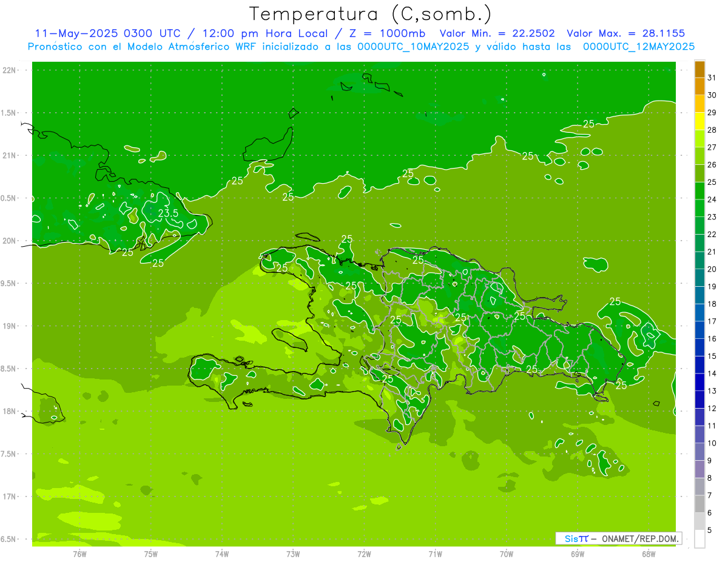This screenshot has height=562, width=728.
Task: Select the "11-May-2025 0300 UTC" timestamp text
Action: tap(108, 33)
